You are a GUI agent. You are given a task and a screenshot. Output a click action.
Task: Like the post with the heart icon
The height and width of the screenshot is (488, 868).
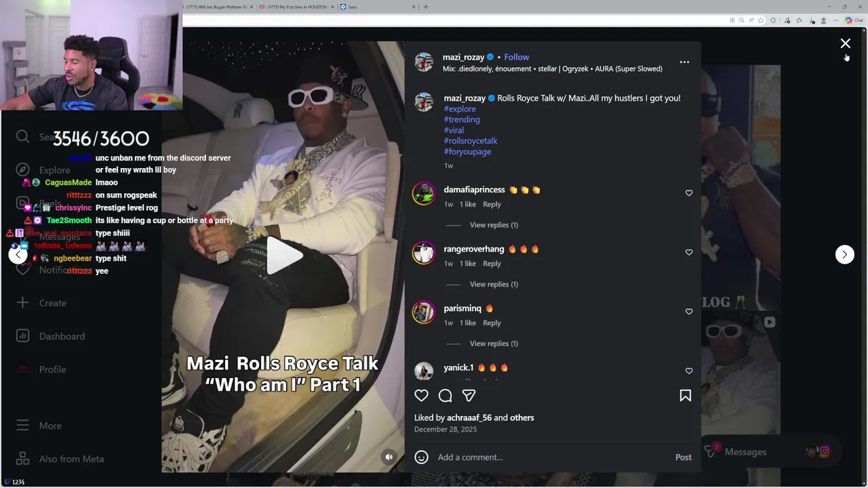(421, 395)
